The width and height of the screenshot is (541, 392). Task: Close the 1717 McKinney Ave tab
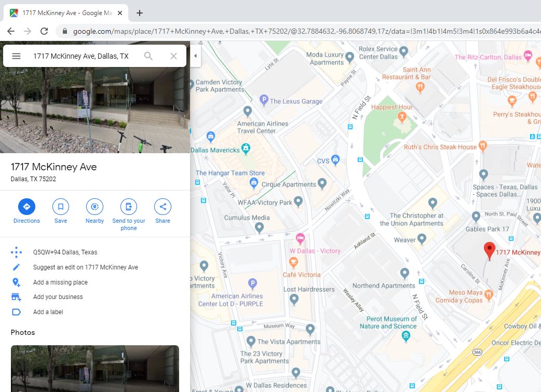[120, 13]
